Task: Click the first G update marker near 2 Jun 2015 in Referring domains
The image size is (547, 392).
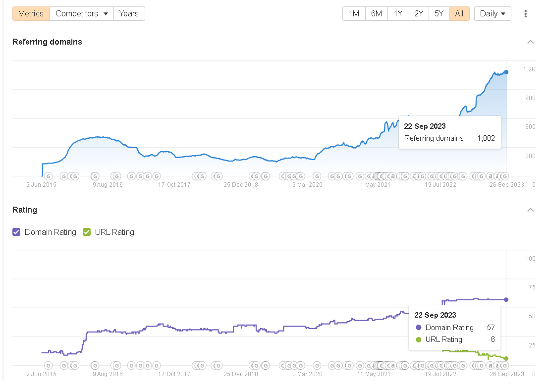Action: point(49,176)
